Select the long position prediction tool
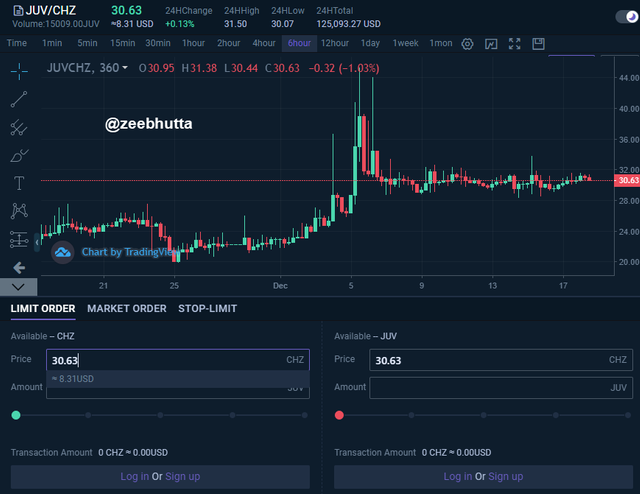The image size is (640, 494). pyautogui.click(x=19, y=239)
